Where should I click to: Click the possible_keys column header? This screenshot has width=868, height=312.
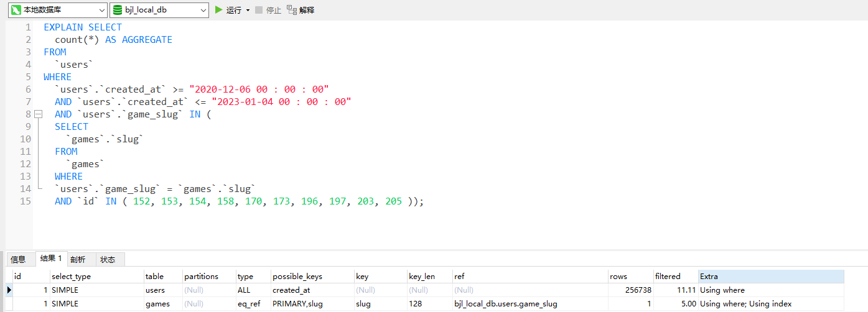[312, 276]
